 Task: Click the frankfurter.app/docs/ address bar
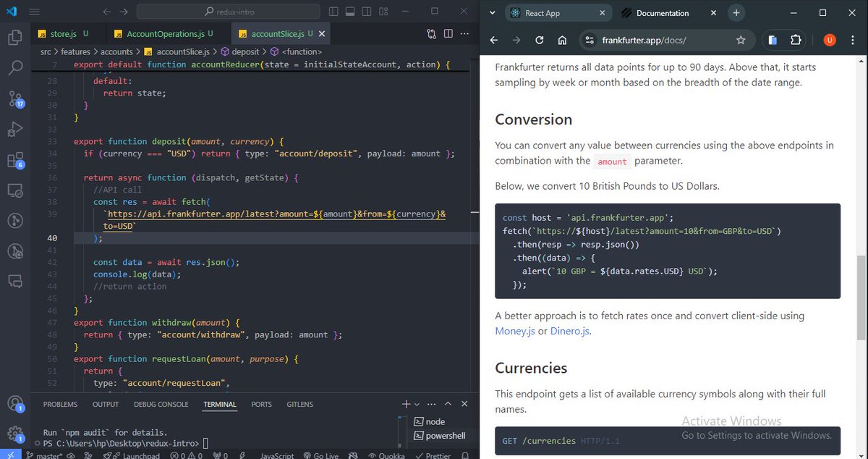(665, 41)
